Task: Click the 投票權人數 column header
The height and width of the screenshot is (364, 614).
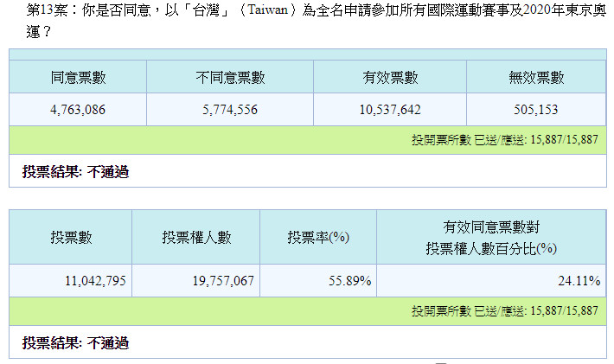Action: click(197, 238)
